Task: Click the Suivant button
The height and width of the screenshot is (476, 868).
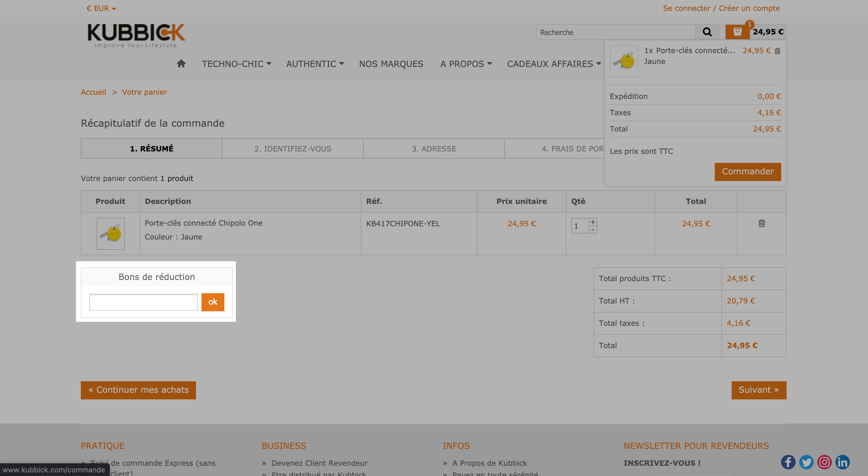Action: 759,390
